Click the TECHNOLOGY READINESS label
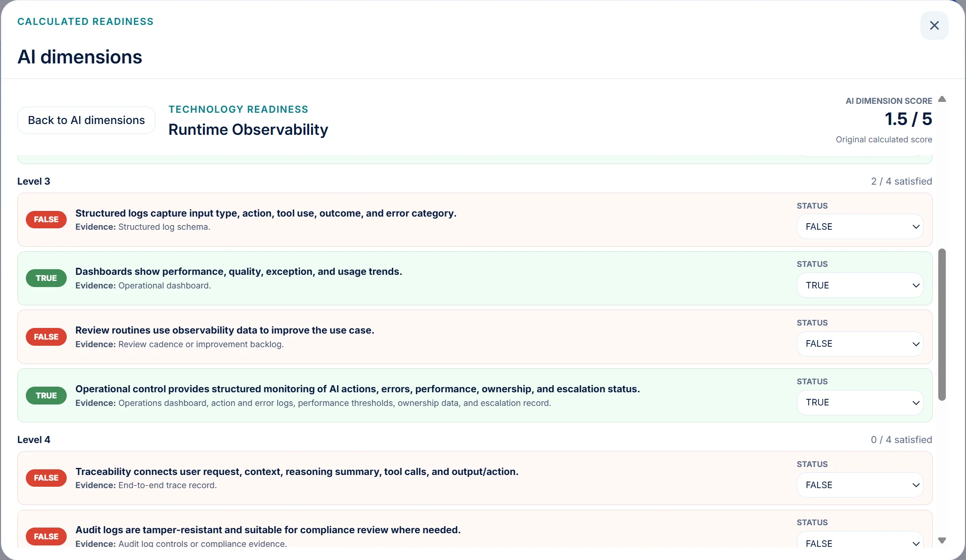The width and height of the screenshot is (966, 560). pyautogui.click(x=238, y=109)
